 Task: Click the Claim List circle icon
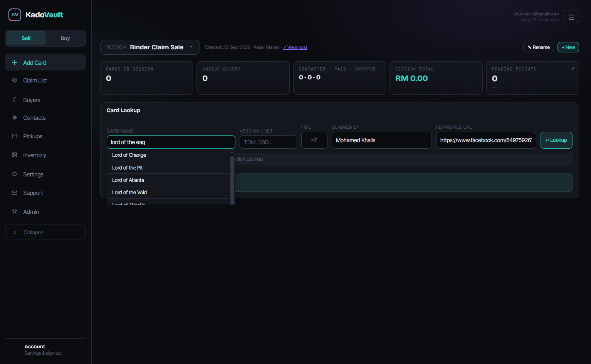pos(15,80)
